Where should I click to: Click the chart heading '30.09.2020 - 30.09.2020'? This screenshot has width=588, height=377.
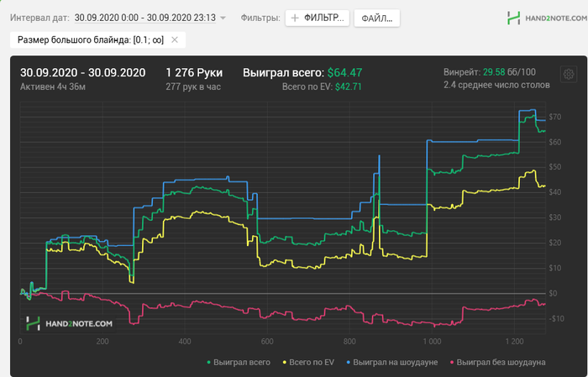[x=83, y=73]
